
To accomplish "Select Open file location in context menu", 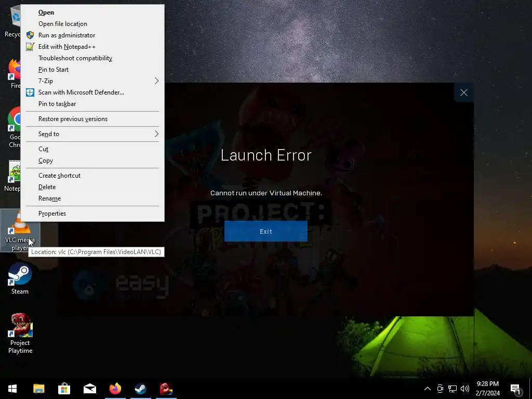I will tap(92, 24).
